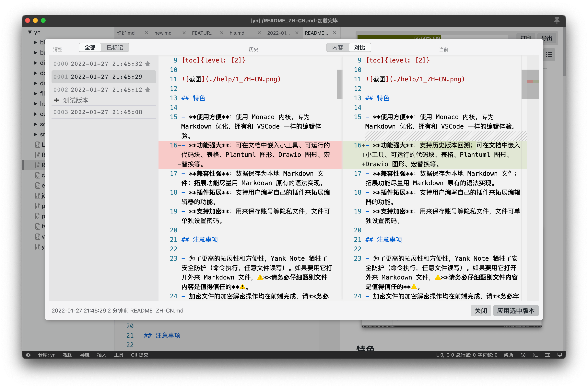This screenshot has width=588, height=388.
Task: Switch to the his.md tab
Action: (x=236, y=33)
